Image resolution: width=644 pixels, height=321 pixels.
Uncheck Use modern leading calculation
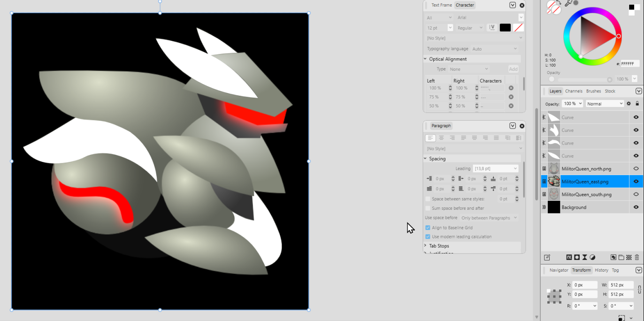click(428, 237)
